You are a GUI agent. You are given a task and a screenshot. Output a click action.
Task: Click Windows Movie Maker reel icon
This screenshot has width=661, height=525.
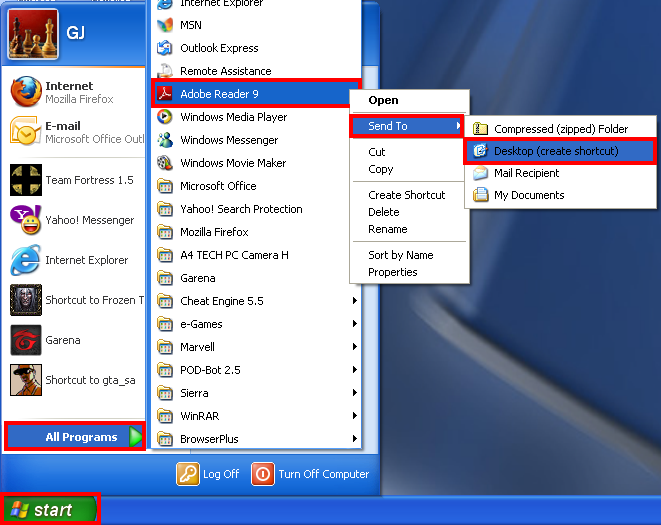click(165, 163)
